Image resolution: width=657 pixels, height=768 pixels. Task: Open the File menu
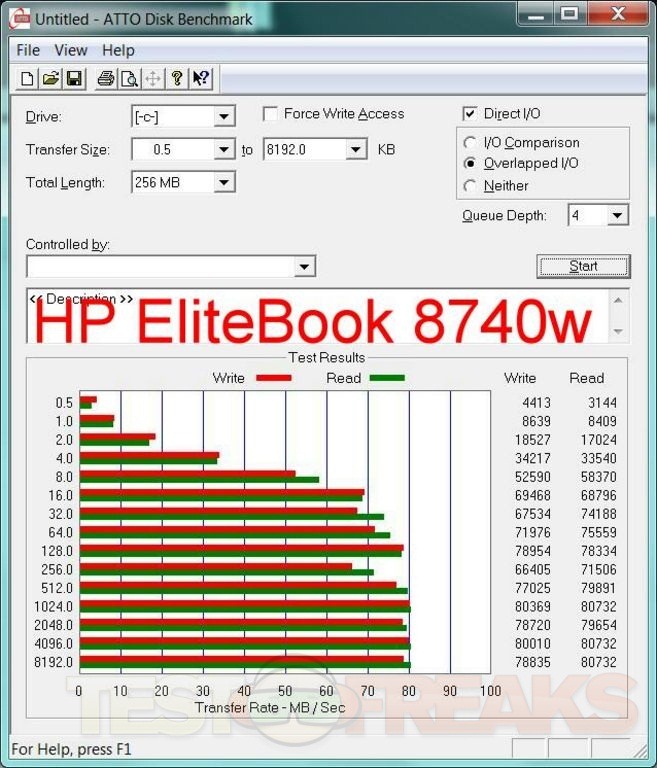(x=28, y=50)
